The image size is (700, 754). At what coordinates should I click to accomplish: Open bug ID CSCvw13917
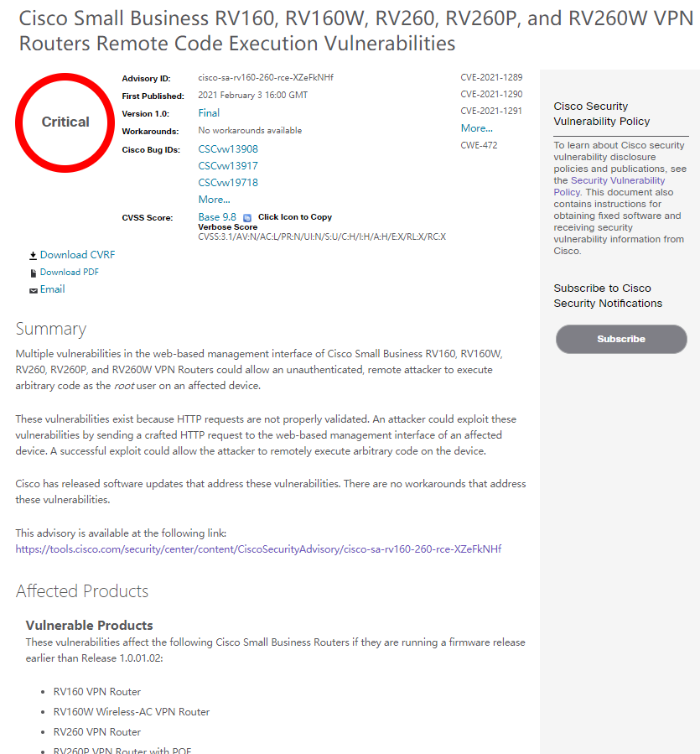point(228,166)
